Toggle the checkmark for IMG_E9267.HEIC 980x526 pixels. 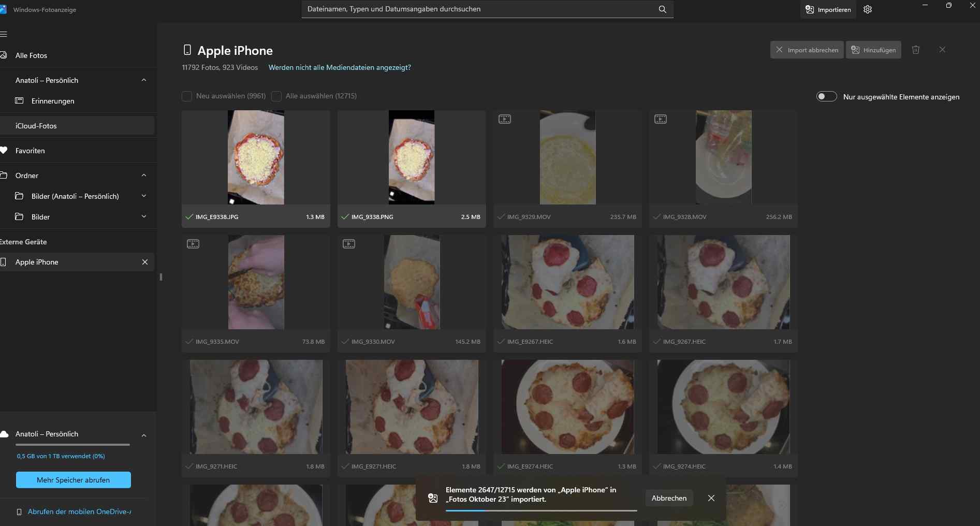(x=501, y=342)
